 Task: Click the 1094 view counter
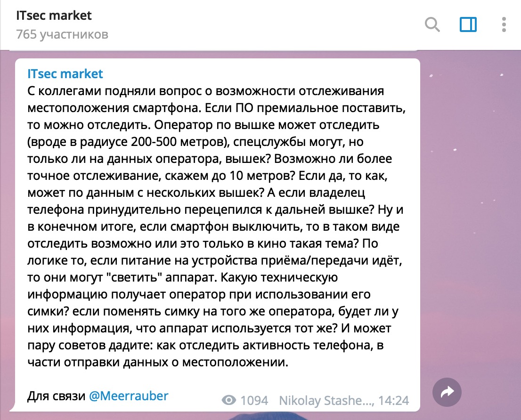point(254,401)
